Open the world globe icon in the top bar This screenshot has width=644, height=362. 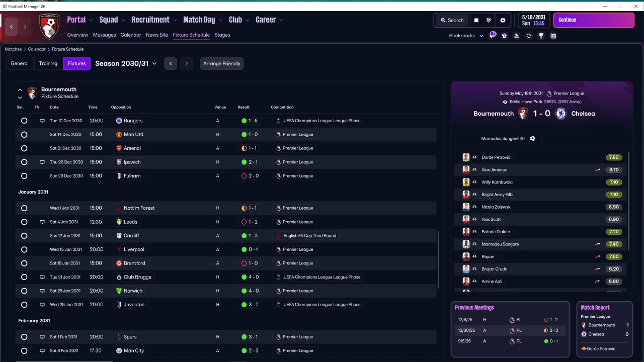(489, 20)
